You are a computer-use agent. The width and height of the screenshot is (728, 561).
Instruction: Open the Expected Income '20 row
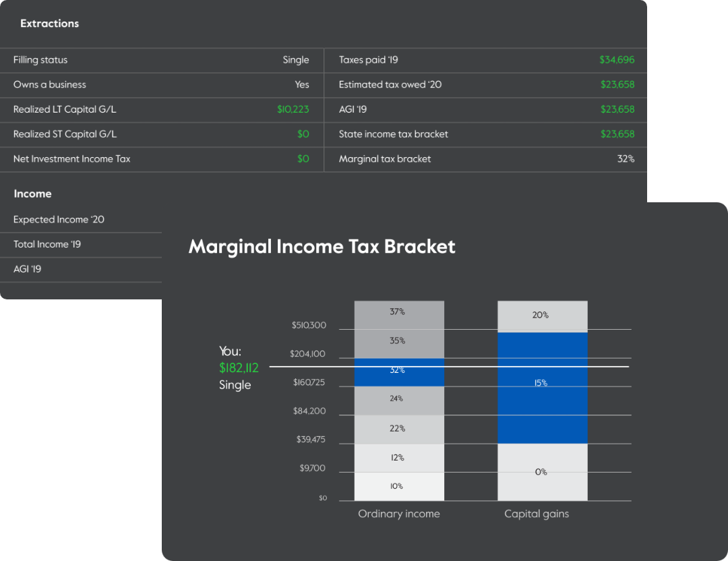point(59,220)
